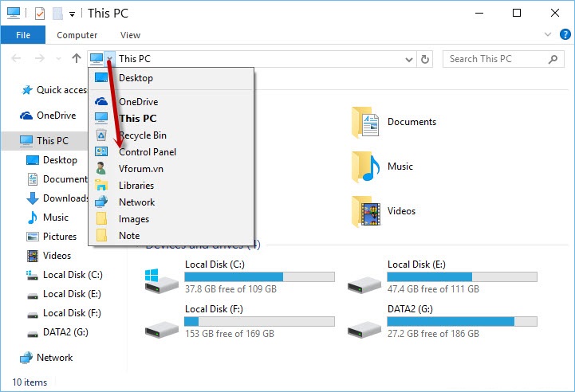
Task: Select OneDrive in the dropdown menu
Action: click(x=171, y=101)
